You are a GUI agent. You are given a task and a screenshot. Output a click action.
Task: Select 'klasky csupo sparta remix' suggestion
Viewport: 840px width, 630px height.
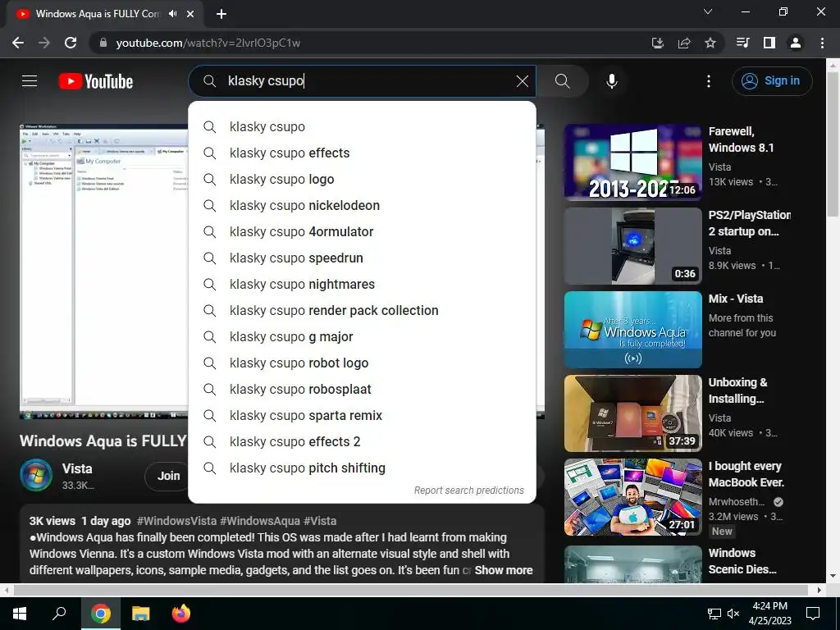coord(362,416)
